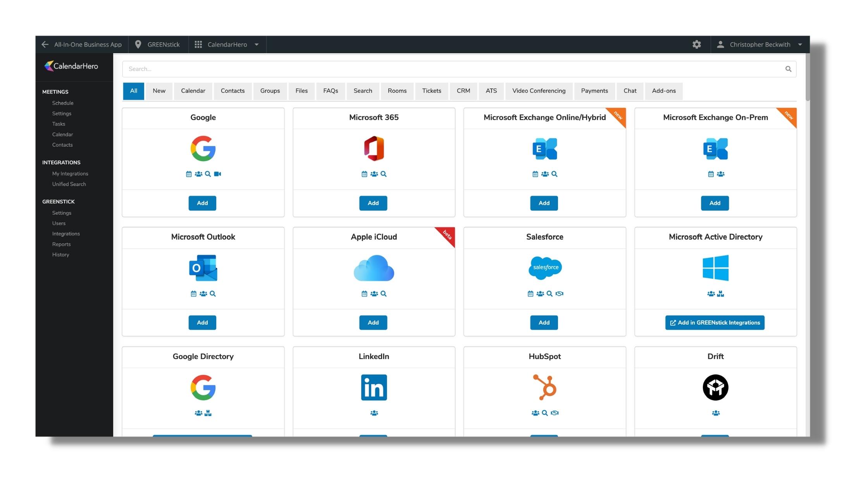The image size is (868, 488).
Task: Click the HubSpot sprocket logo
Action: 544,387
